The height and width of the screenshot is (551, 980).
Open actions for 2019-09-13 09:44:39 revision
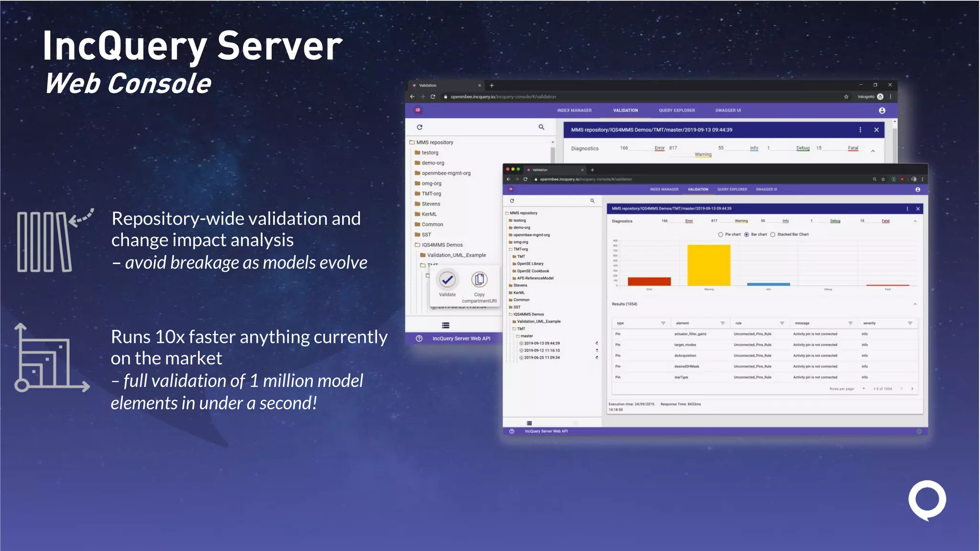pos(597,343)
